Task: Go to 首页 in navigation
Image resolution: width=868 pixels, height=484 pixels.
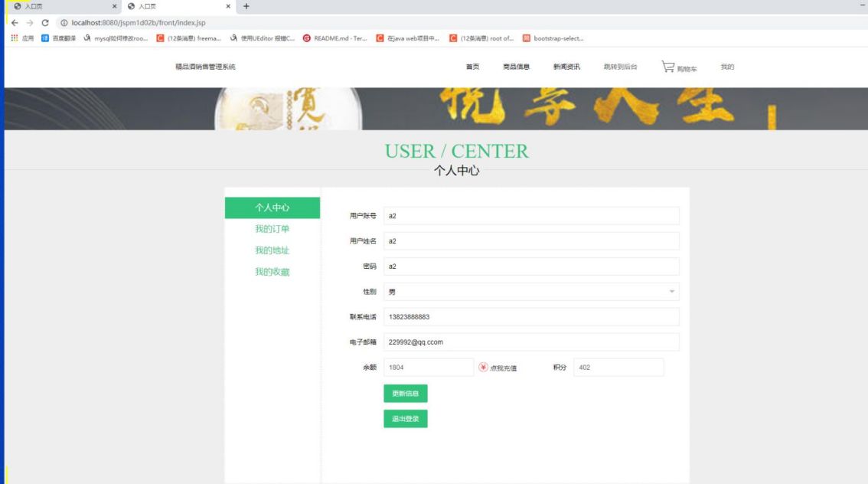Action: click(x=473, y=67)
